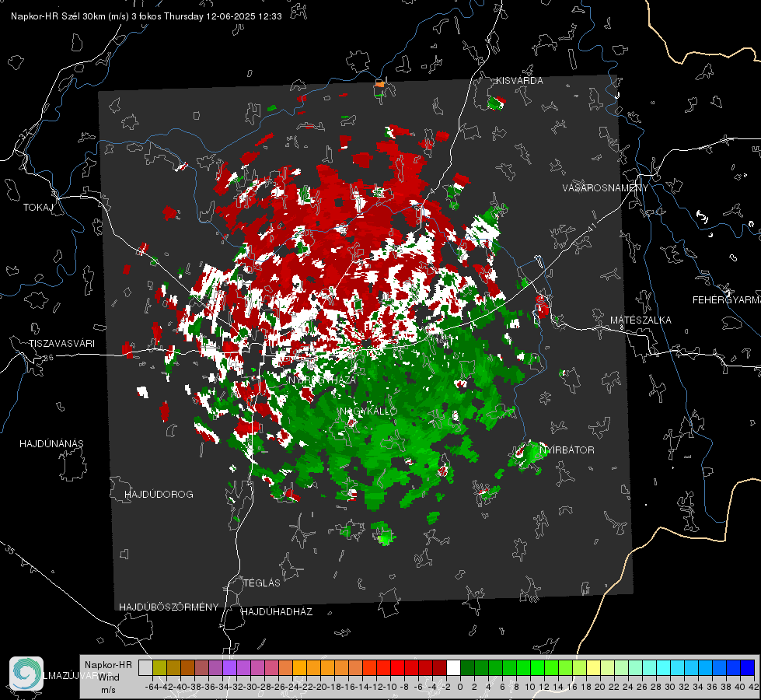The image size is (761, 700).
Task: Click the HAJDÚHADHÁZ city label
Action: [x=277, y=612]
